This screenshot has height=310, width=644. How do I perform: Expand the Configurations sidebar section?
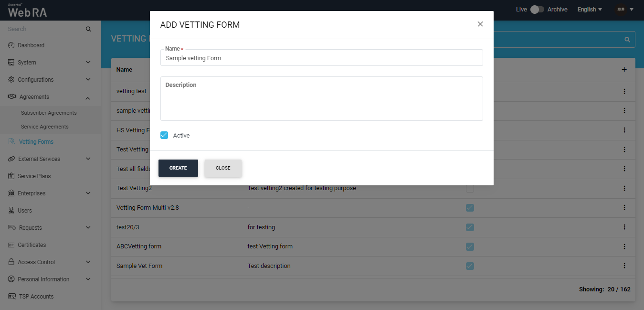(x=88, y=80)
